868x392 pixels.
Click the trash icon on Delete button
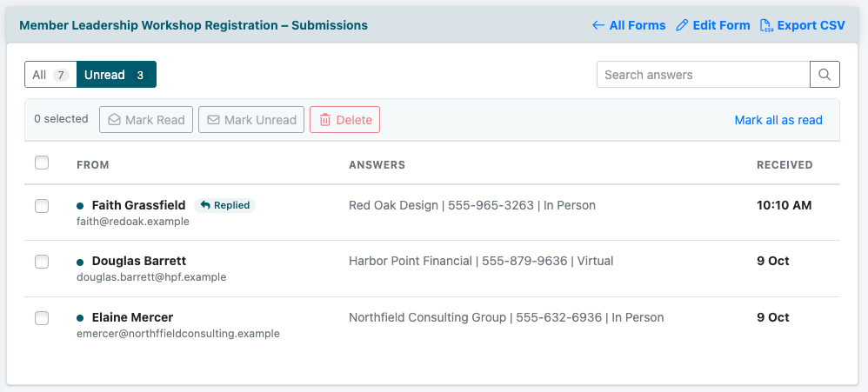tap(325, 120)
